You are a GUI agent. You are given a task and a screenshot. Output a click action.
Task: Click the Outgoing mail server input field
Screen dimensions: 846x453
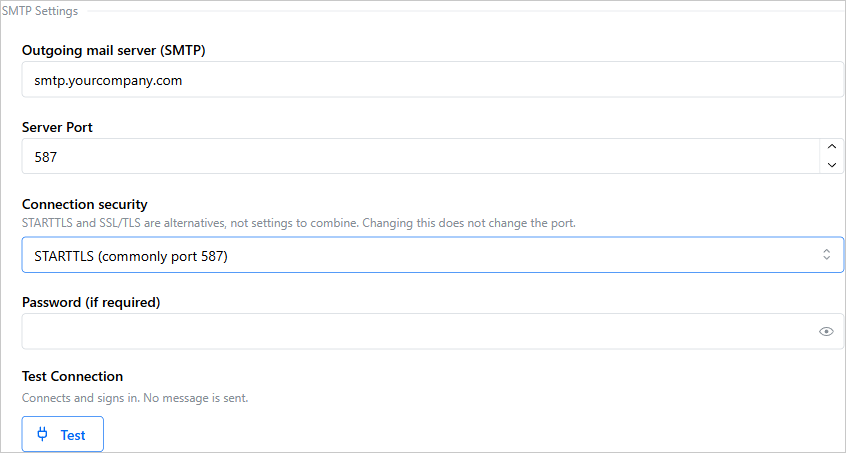pos(433,79)
